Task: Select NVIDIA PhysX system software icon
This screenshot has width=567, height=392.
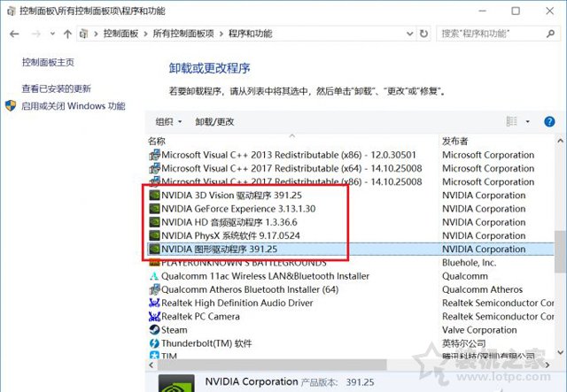Action: (x=154, y=235)
